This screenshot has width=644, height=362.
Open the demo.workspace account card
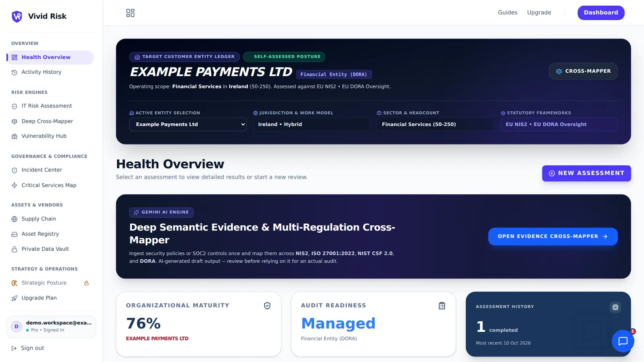coord(51,327)
